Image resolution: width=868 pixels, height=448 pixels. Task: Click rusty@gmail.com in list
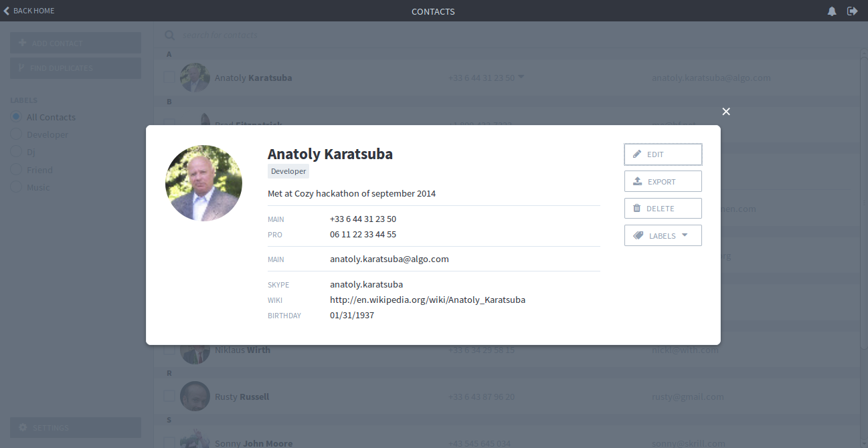point(688,397)
